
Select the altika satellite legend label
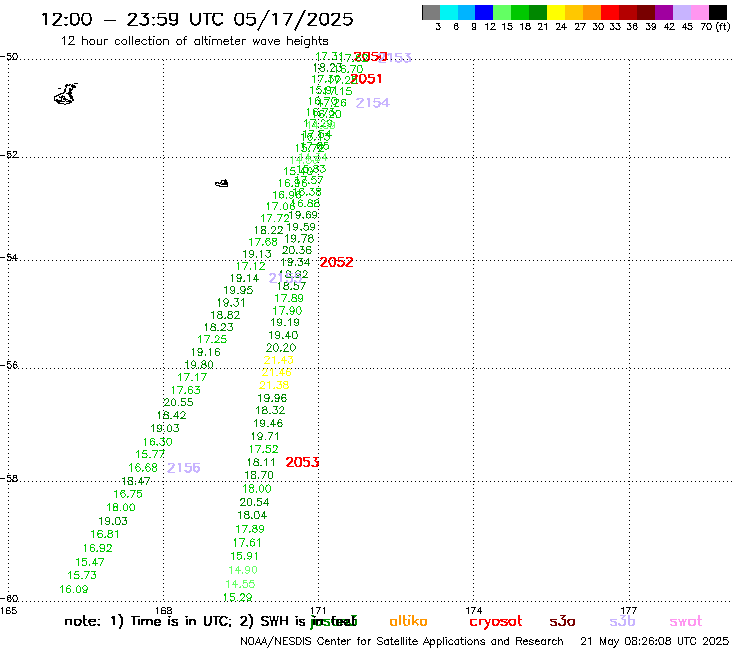click(408, 621)
